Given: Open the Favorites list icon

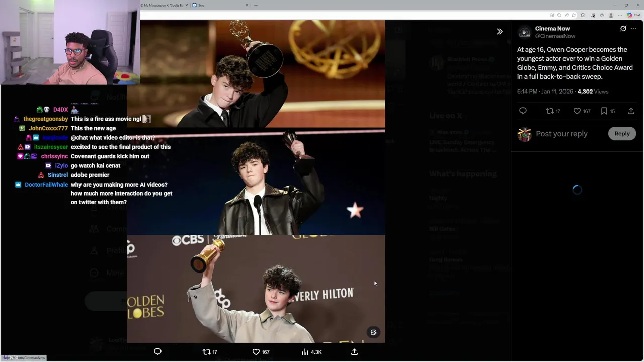Looking at the screenshot, I should [x=602, y=15].
